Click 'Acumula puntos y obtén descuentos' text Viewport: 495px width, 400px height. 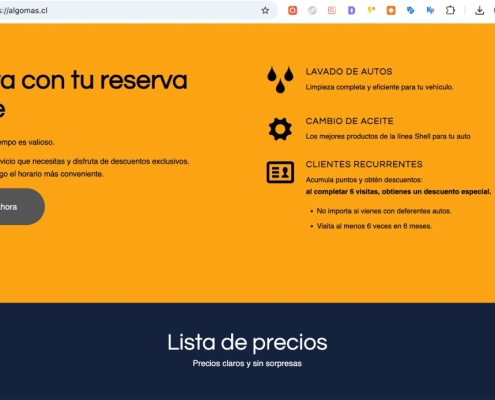(x=364, y=180)
